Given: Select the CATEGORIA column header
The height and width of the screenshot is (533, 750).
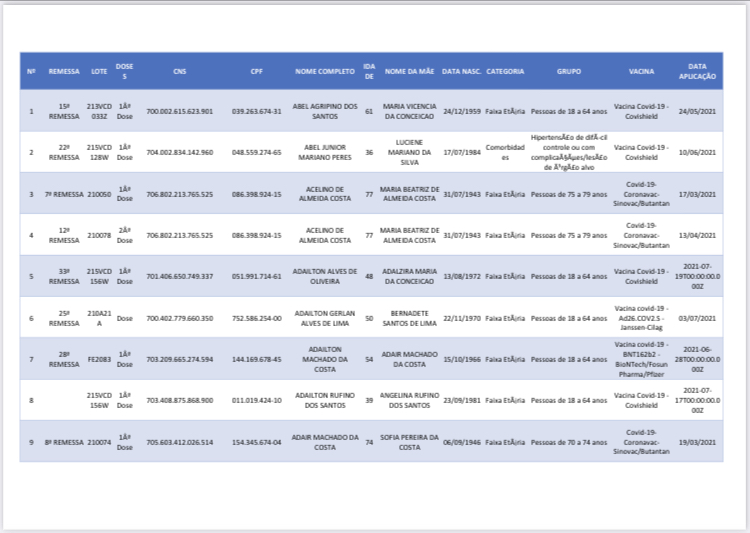Looking at the screenshot, I should [x=505, y=72].
